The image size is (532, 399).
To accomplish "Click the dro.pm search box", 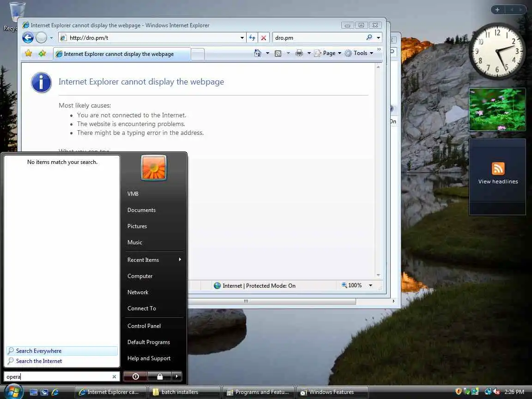I will tap(319, 38).
